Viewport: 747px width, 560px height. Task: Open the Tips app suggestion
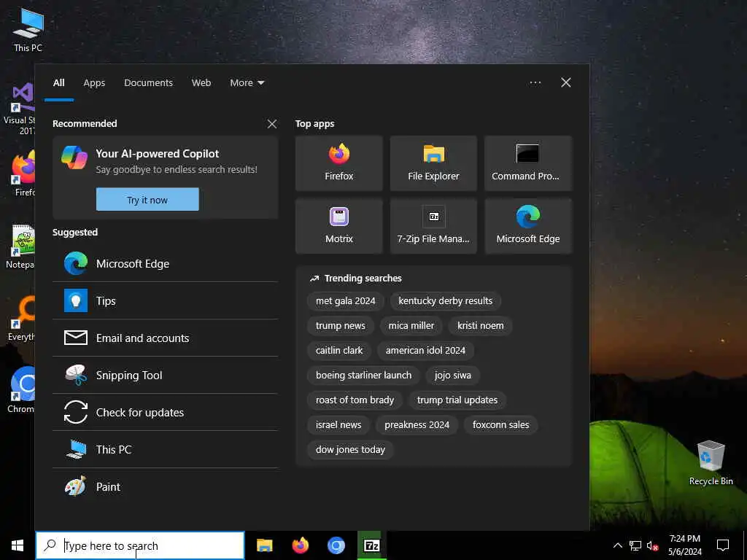tap(166, 300)
